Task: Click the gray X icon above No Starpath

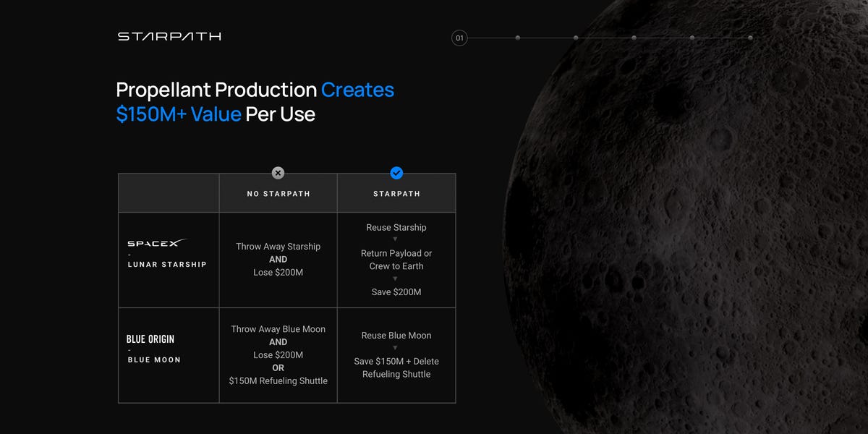Action: click(x=278, y=173)
